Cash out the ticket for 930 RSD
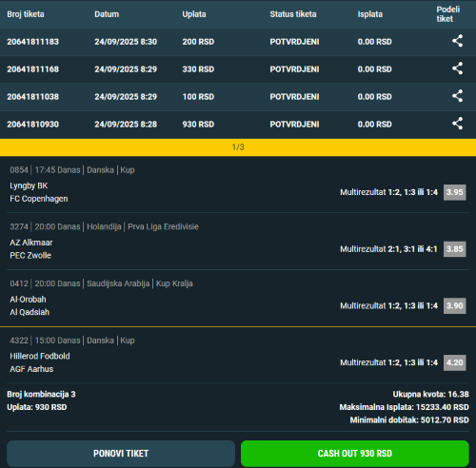This screenshot has width=476, height=468. [355, 454]
